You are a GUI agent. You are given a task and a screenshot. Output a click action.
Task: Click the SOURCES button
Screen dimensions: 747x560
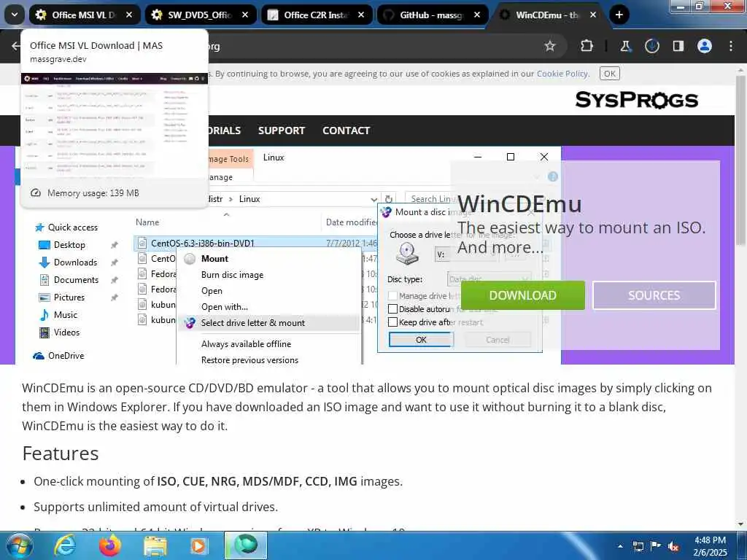(x=654, y=295)
